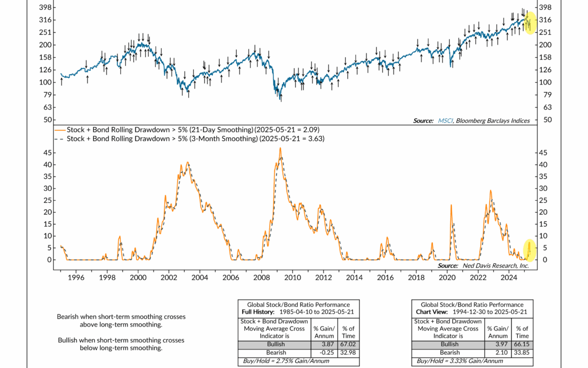Click the 2020 label on the time axis
The width and height of the screenshot is (588, 368).
pos(447,277)
